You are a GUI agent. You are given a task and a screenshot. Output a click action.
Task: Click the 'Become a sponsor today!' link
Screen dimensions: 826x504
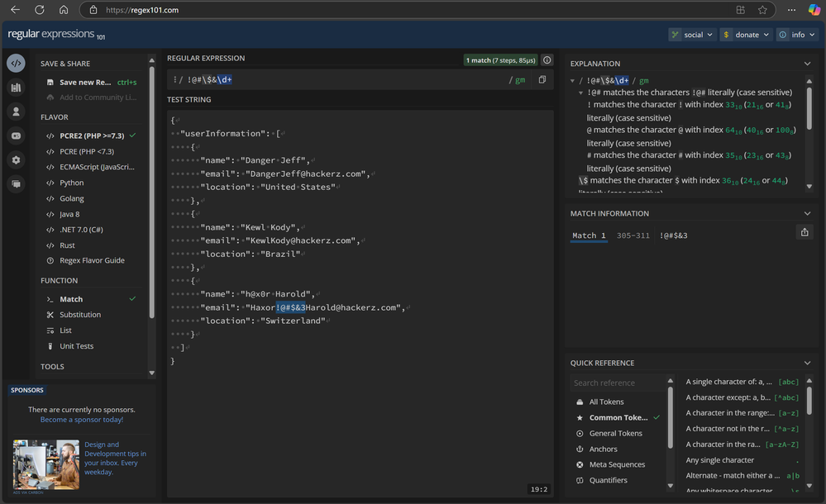click(82, 420)
